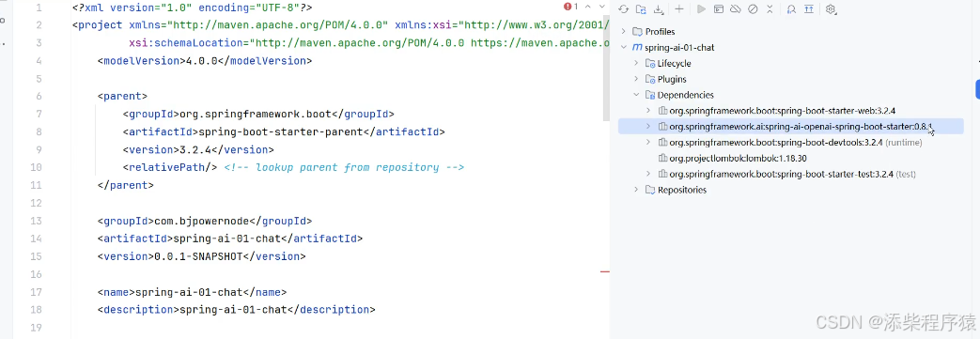
Task: Click the editor vertical scrollbar thumb
Action: pyautogui.click(x=606, y=69)
